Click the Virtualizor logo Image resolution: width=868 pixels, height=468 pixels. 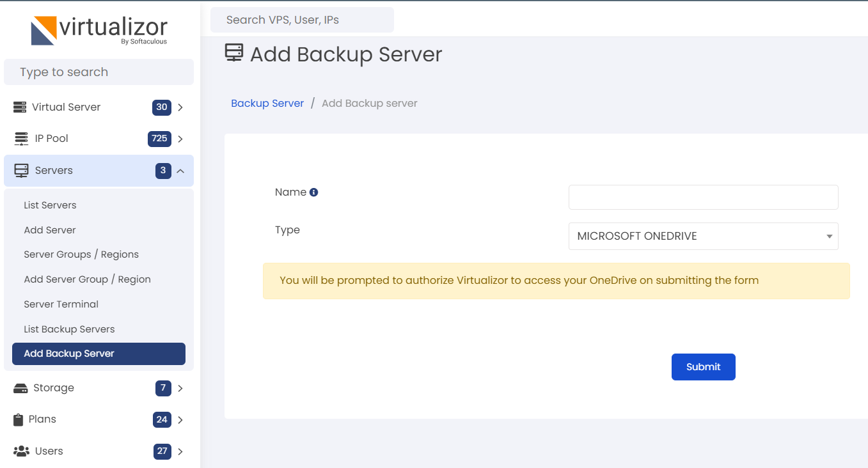(x=99, y=30)
